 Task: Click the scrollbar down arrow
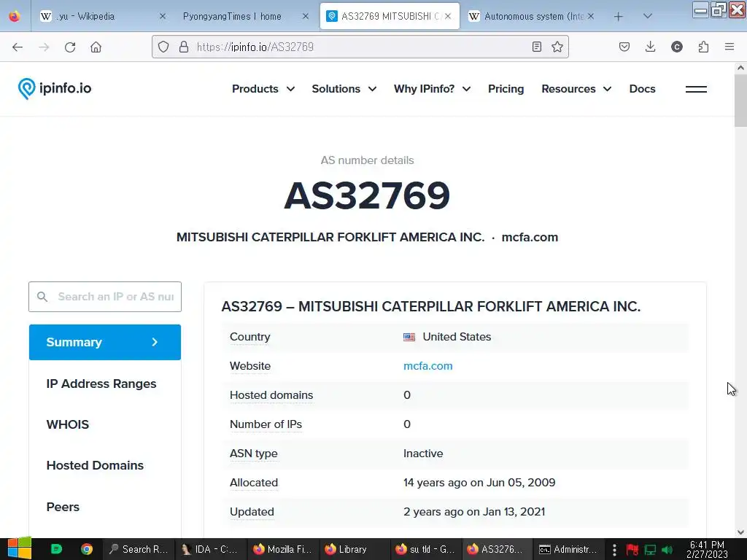tap(740, 532)
